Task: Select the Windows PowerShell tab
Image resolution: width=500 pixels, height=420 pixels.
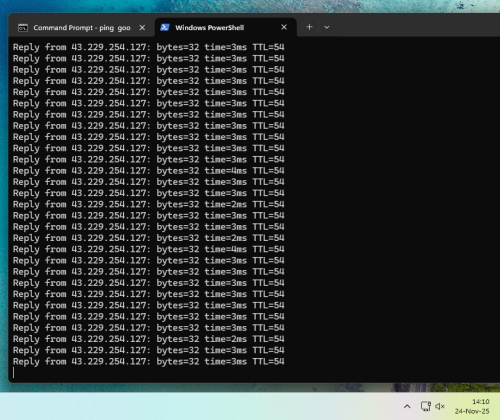Action: click(226, 28)
